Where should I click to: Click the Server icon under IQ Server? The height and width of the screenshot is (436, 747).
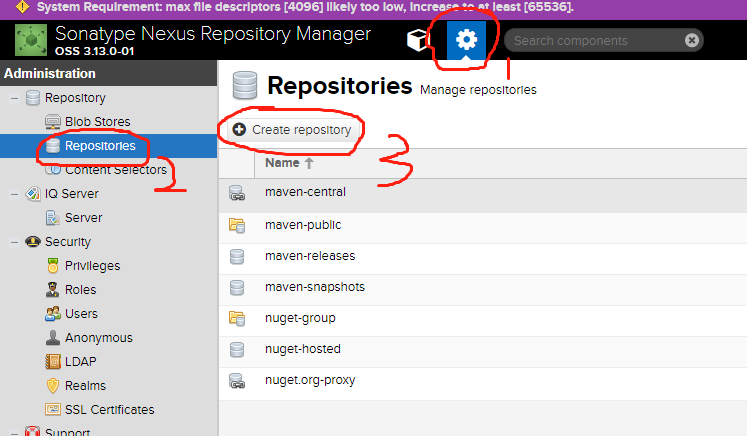pos(52,218)
